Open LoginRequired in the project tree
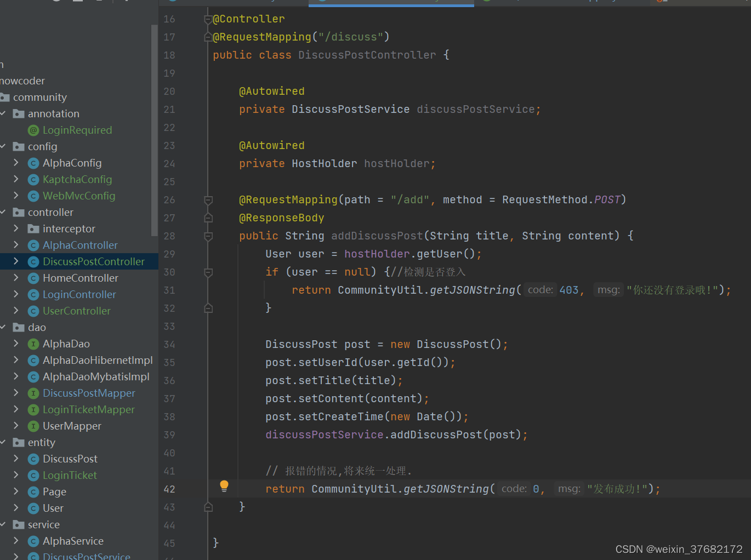The height and width of the screenshot is (560, 751). pyautogui.click(x=77, y=130)
